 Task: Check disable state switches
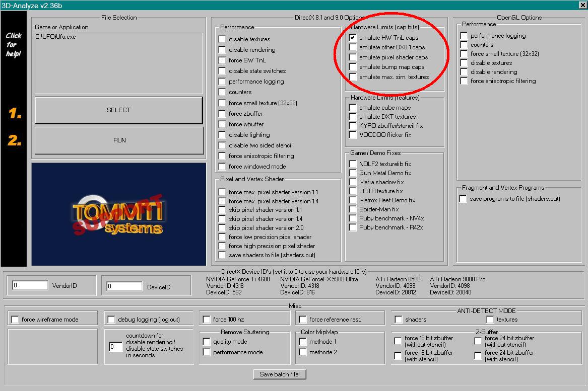(222, 71)
